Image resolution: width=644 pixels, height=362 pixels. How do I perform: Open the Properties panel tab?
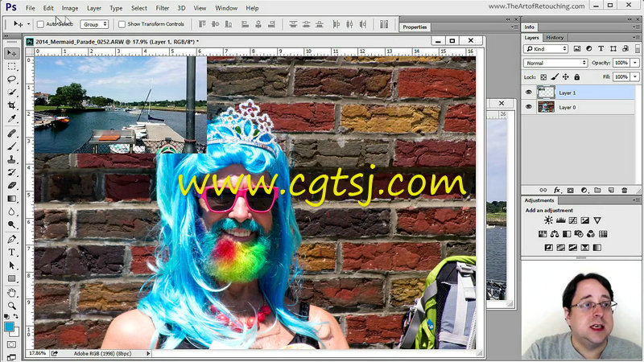(x=415, y=27)
